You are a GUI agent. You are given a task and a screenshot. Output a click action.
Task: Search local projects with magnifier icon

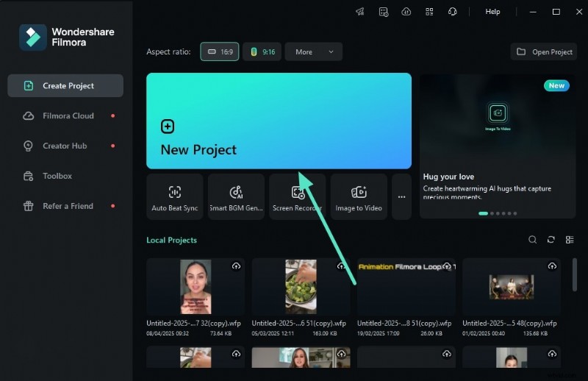(532, 240)
